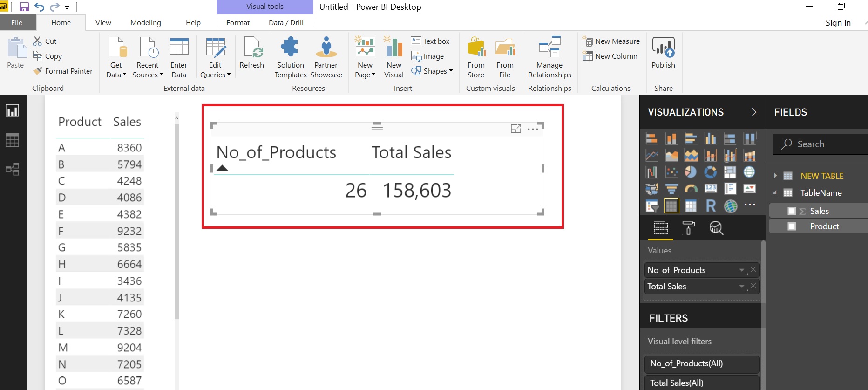The image size is (868, 390).
Task: Open the Get Data dropdown
Action: 116,57
